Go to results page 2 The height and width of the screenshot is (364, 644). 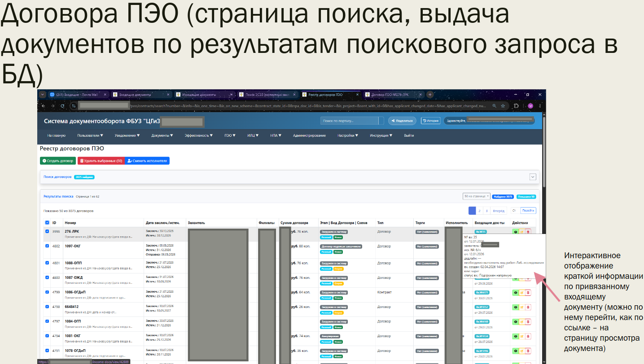click(x=479, y=211)
